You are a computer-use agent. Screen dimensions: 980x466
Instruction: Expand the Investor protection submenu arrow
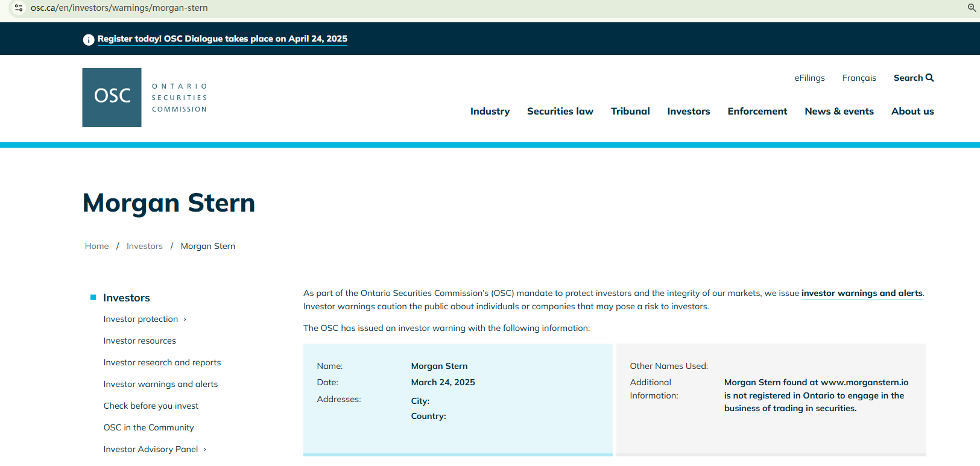tap(185, 320)
